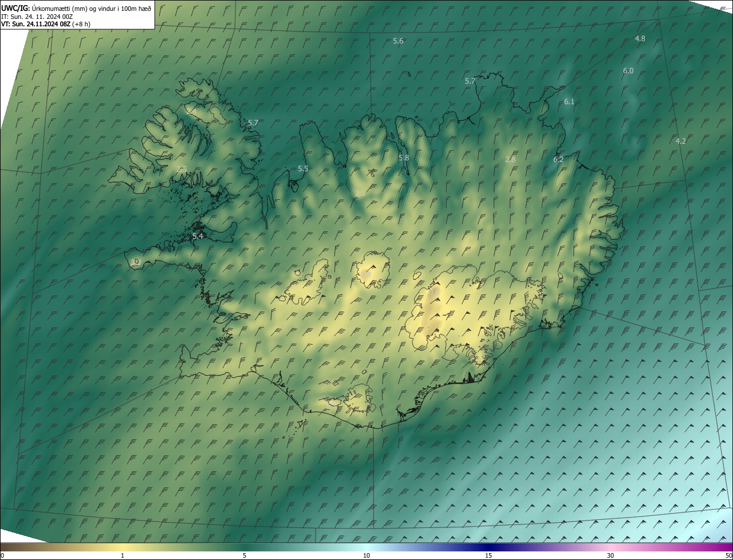Click the 5.4 value label on the map

point(198,236)
